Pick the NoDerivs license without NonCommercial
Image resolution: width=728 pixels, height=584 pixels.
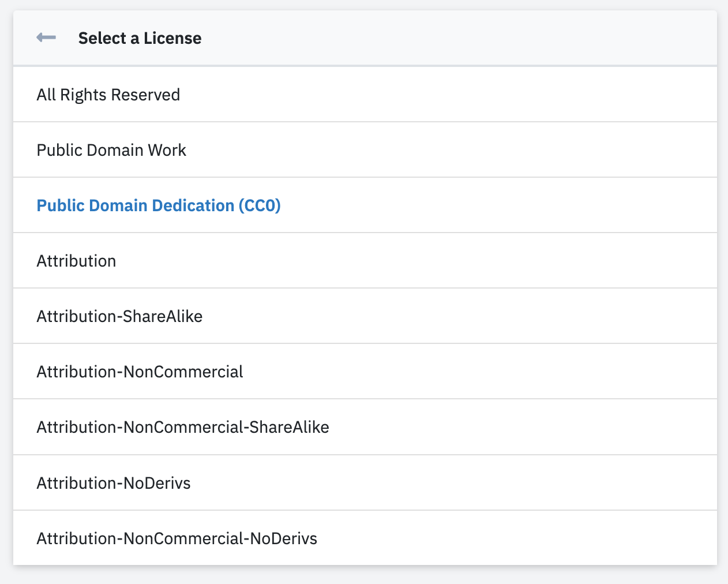114,483
